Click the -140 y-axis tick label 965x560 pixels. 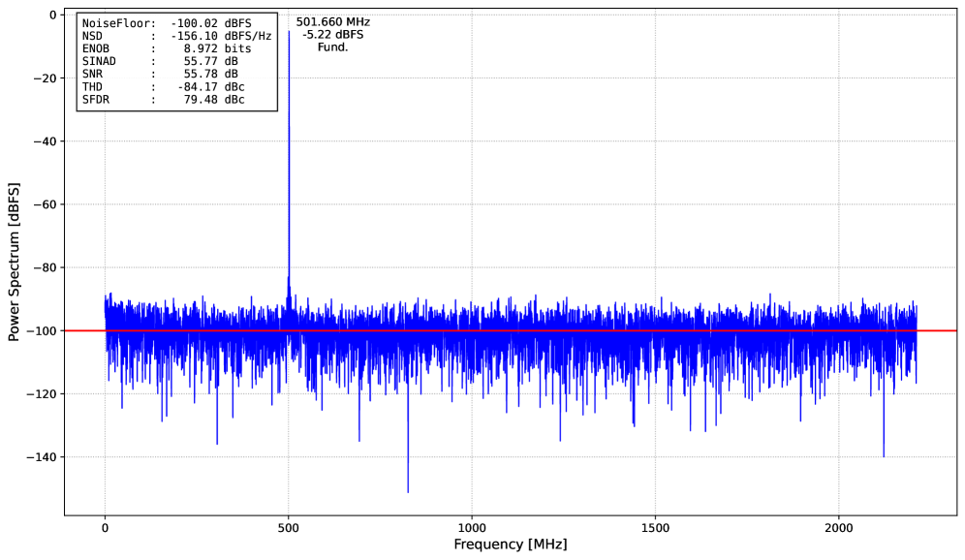42,457
